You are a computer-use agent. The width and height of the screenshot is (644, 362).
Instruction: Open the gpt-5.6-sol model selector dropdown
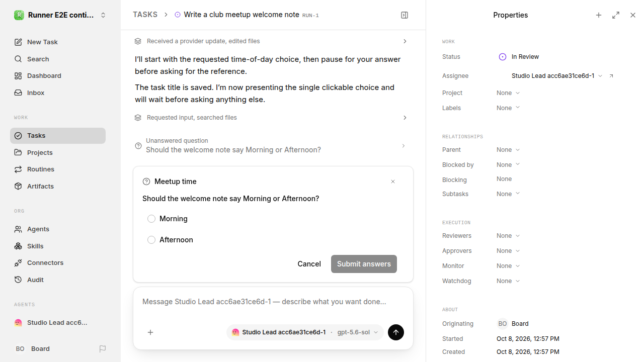(358, 332)
